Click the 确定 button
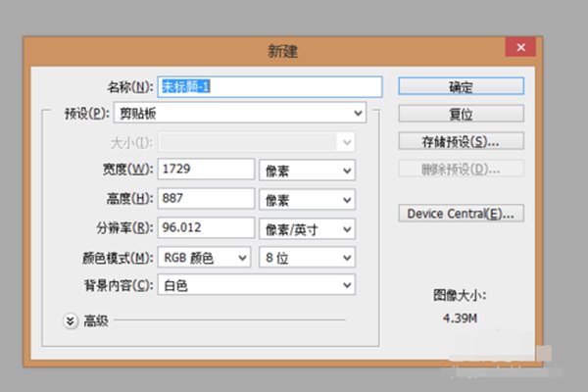Image resolution: width=588 pixels, height=392 pixels. (x=461, y=86)
